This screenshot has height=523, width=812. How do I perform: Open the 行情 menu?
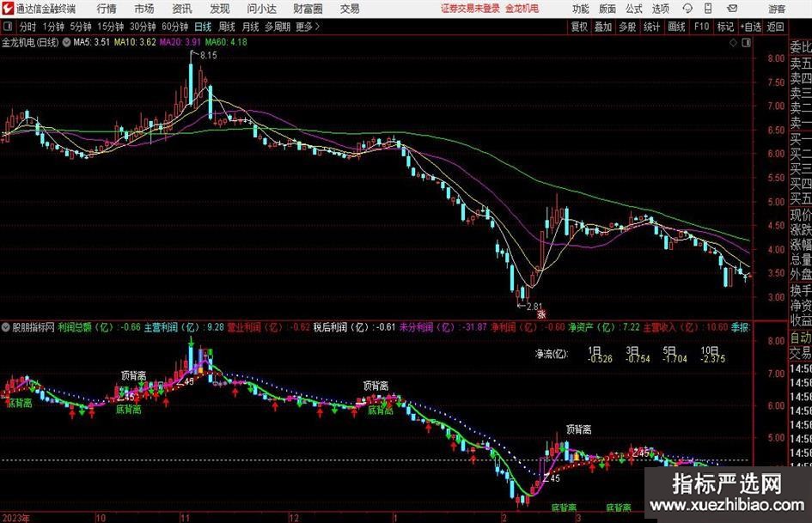(x=107, y=9)
